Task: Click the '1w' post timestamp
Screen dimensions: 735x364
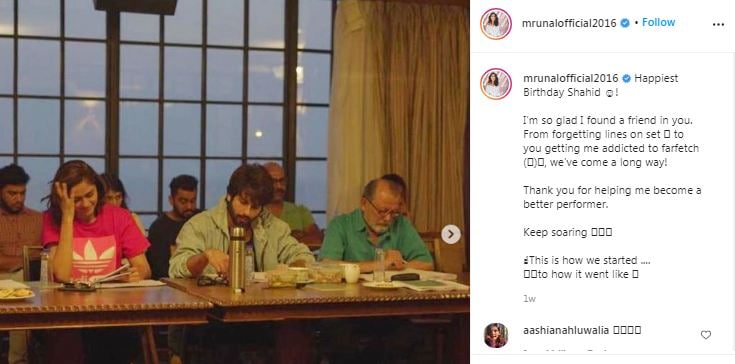Action: [529, 299]
